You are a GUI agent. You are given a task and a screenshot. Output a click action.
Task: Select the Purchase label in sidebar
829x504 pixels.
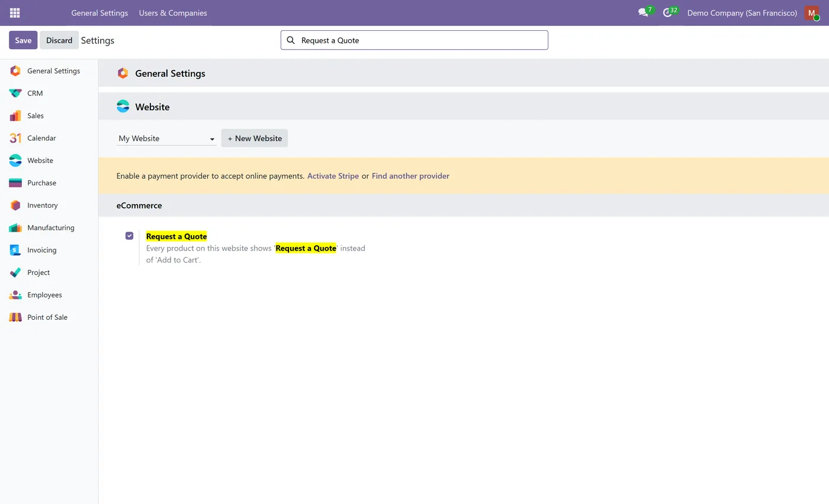[41, 183]
